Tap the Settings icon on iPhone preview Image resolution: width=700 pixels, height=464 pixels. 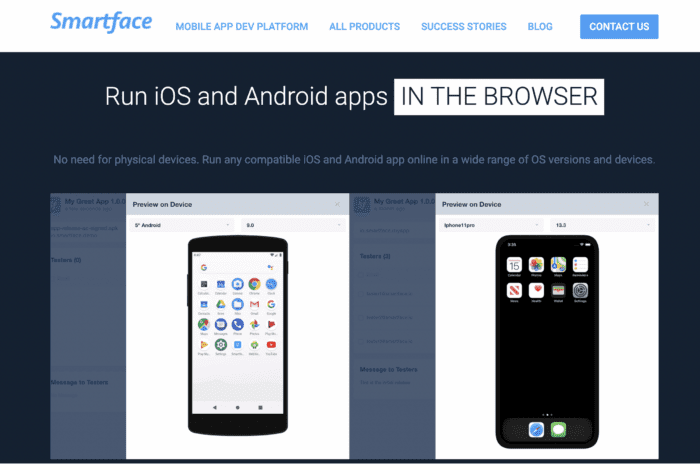(x=580, y=291)
